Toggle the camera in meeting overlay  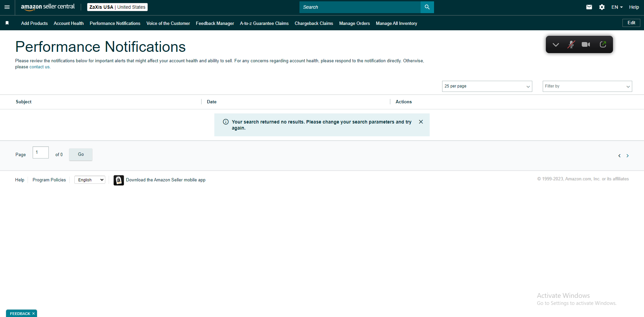click(586, 44)
